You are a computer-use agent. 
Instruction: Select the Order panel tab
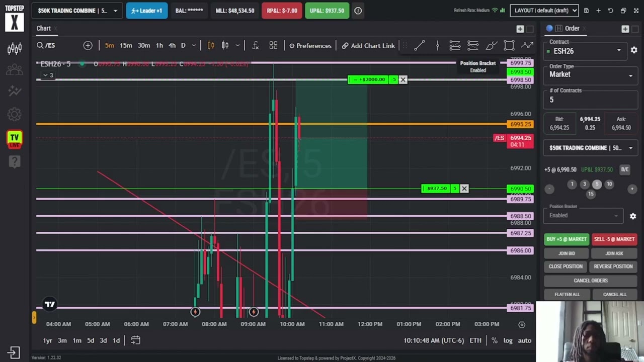click(572, 29)
